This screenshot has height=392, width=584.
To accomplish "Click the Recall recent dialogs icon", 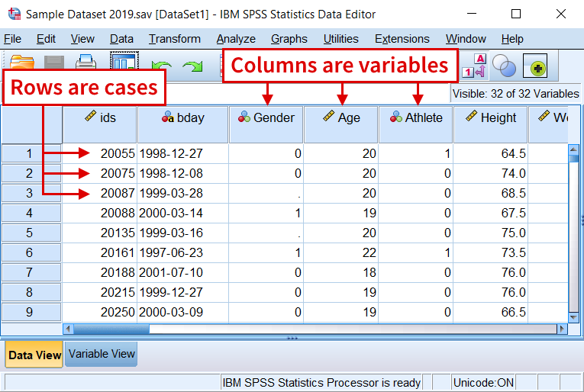I will 124,60.
